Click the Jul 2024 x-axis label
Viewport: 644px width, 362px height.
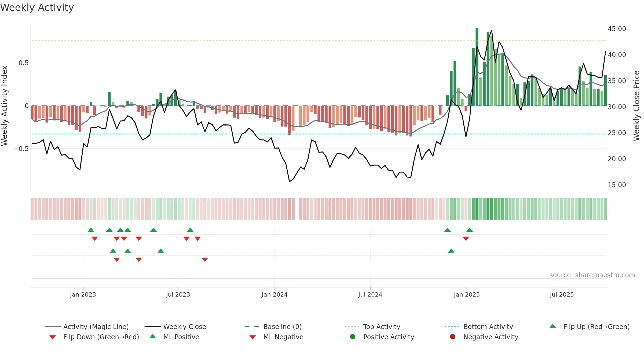coord(370,294)
